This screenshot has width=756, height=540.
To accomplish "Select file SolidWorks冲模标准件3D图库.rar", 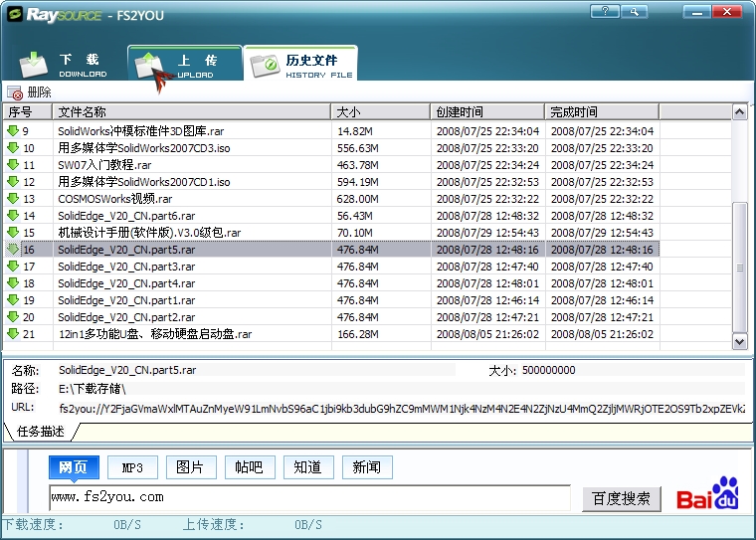I will [x=141, y=130].
